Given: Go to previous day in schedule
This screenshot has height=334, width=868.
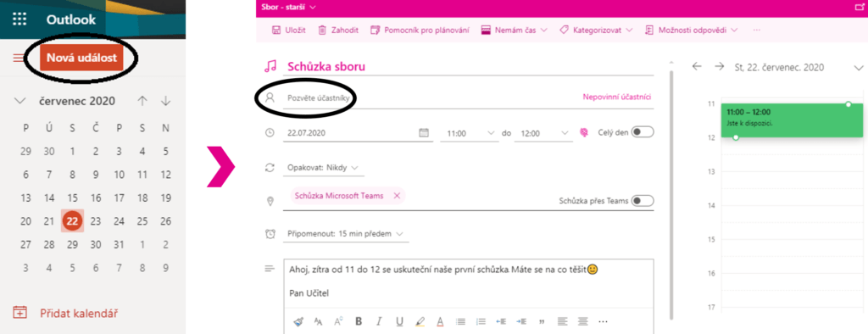Looking at the screenshot, I should click(x=697, y=66).
